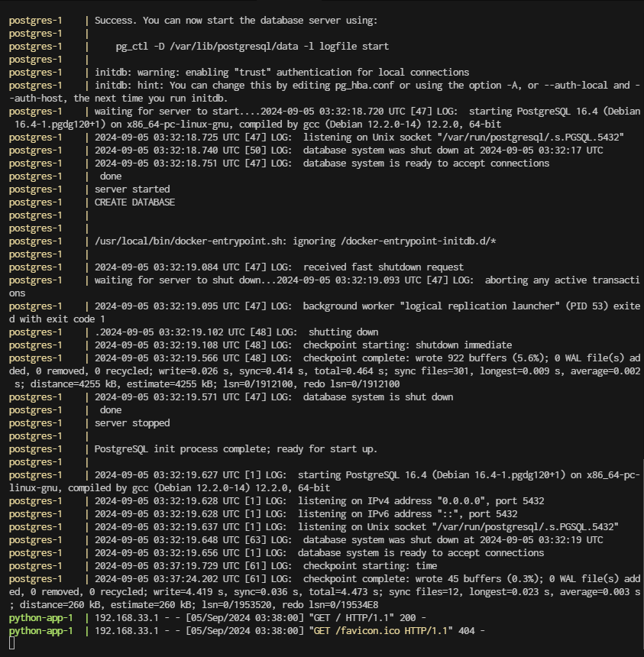Screen dimensions: 644x657
Task: Click the CREATE DATABASE output line
Action: coord(134,202)
